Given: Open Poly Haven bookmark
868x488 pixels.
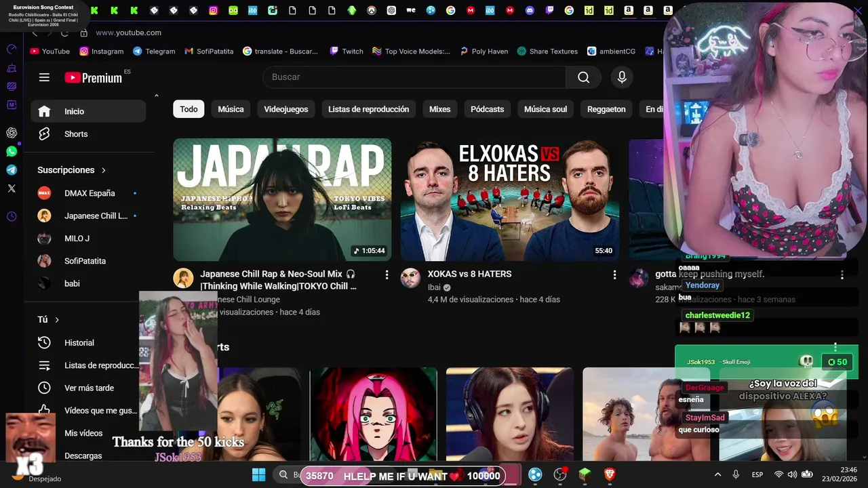Looking at the screenshot, I should point(484,51).
